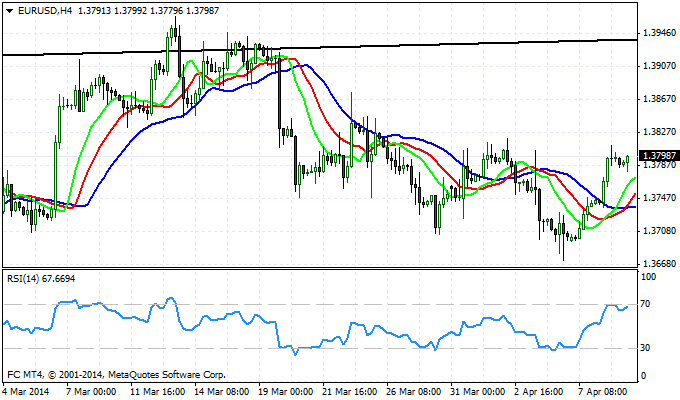Click the 1.37080 price axis label

coord(659,231)
